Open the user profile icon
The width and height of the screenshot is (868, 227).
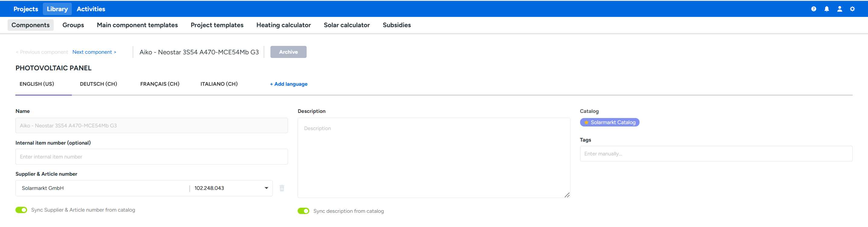[x=839, y=9]
